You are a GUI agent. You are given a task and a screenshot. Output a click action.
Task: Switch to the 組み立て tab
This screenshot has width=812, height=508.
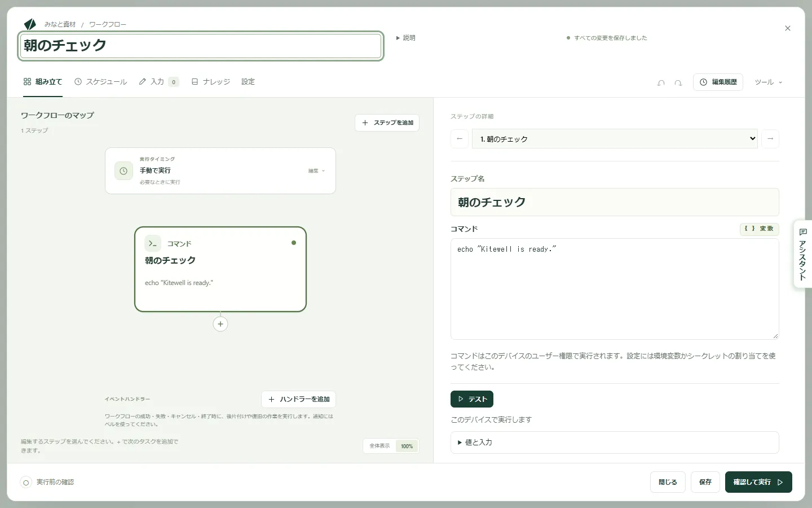pos(43,82)
